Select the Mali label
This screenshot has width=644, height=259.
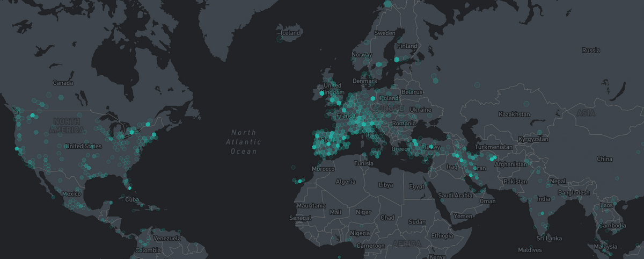(x=335, y=212)
